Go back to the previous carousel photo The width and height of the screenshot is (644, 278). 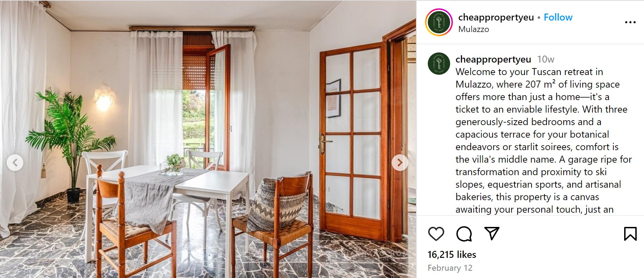pos(15,162)
